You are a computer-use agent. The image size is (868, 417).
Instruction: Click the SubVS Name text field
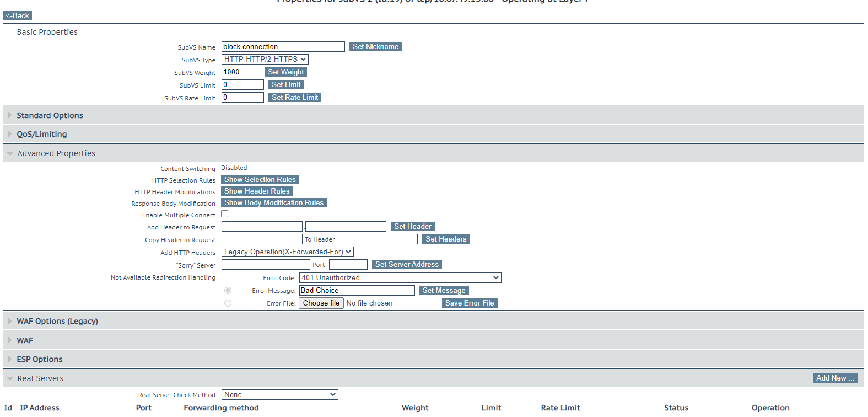283,47
